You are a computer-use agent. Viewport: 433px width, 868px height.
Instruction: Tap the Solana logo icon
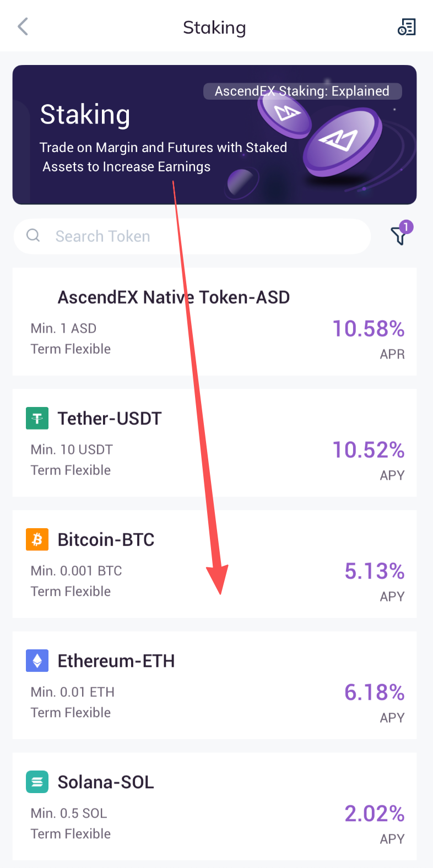click(x=37, y=782)
